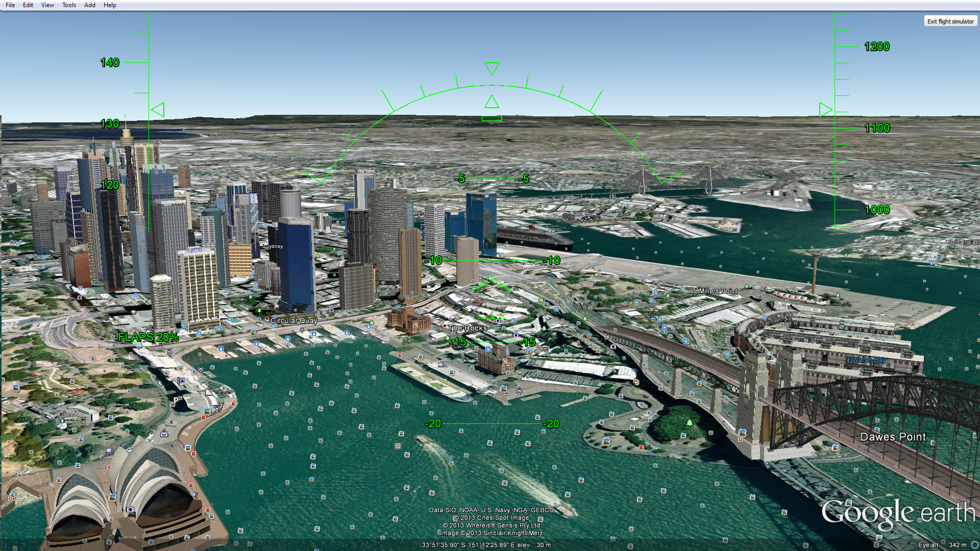Viewport: 980px width, 551px height.
Task: Click the streaming status circle indicator
Action: point(974,545)
